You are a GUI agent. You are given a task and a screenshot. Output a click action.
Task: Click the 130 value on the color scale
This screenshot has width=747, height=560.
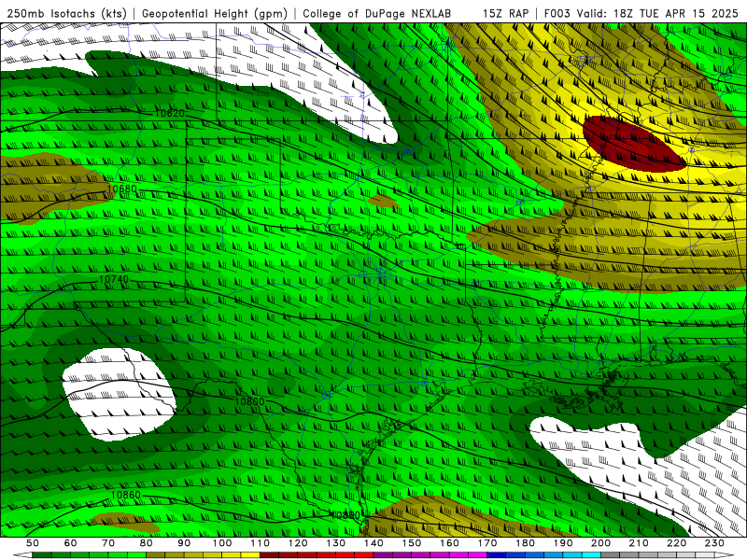[x=336, y=543]
